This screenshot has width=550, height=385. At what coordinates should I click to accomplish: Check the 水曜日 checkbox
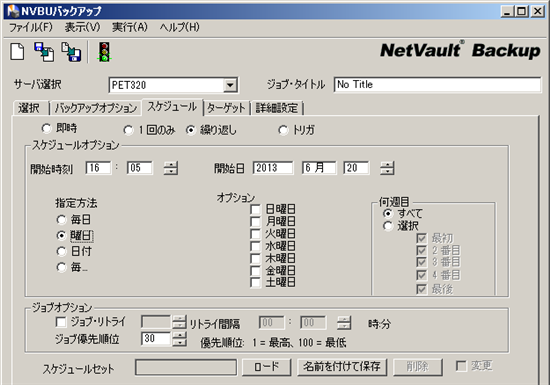click(255, 246)
